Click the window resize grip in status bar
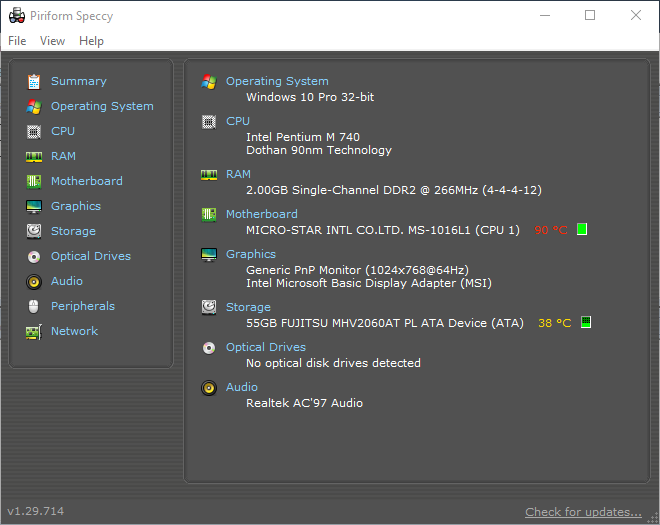The width and height of the screenshot is (660, 525). (x=654, y=519)
